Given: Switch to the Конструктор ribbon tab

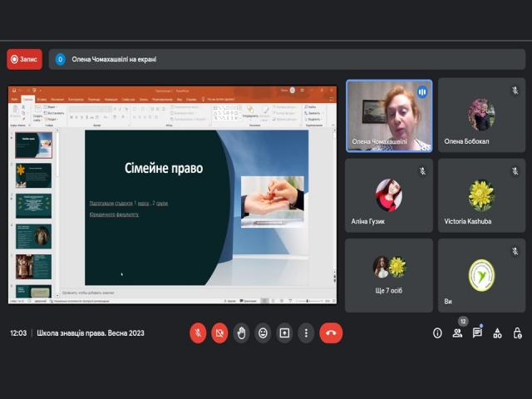Looking at the screenshot, I should tap(76, 100).
